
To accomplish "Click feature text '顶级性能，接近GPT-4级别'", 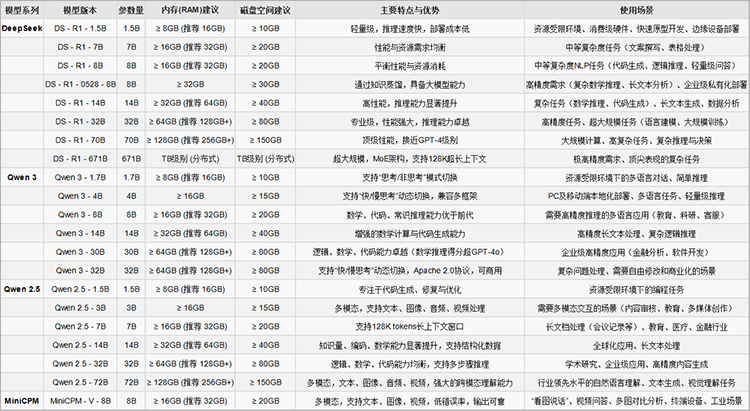I will 410,141.
